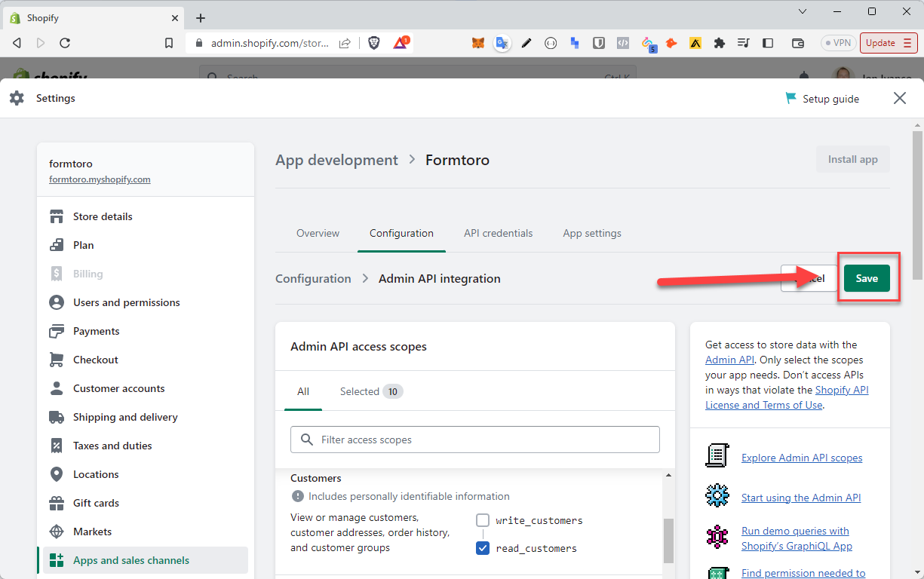Go back to App development breadcrumb
Image resolution: width=924 pixels, height=579 pixels.
point(336,160)
